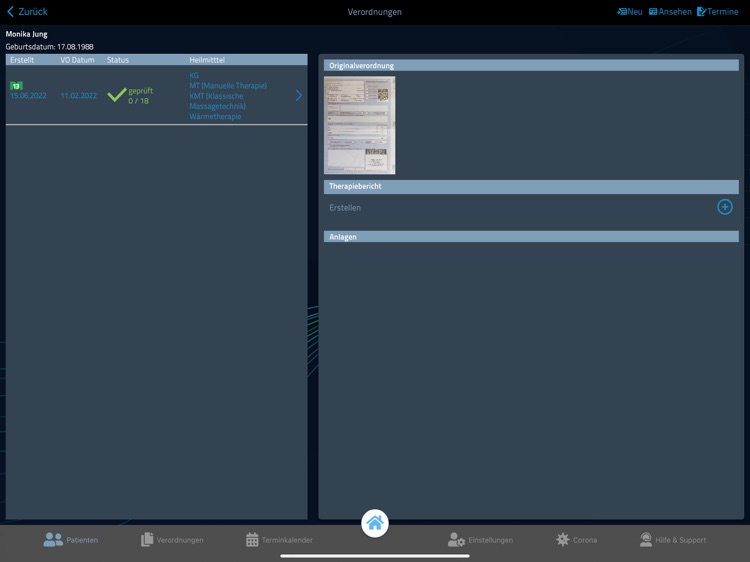Create a new prescription with Neu
This screenshot has height=562, width=750.
[x=629, y=11]
